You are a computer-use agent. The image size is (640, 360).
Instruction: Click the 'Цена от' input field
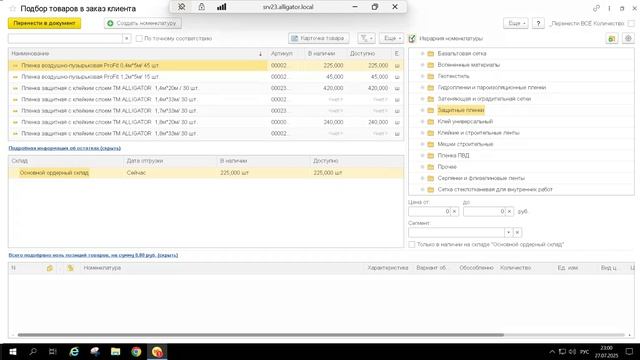point(429,211)
